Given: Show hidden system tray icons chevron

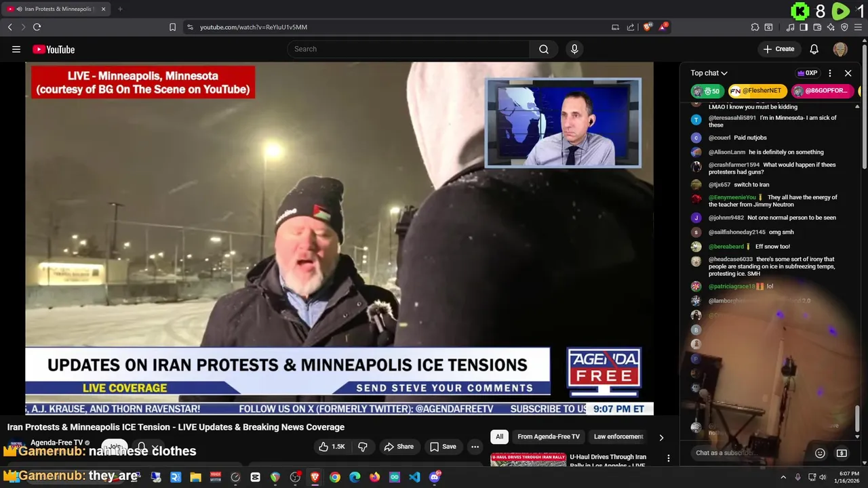Looking at the screenshot, I should pyautogui.click(x=783, y=477).
